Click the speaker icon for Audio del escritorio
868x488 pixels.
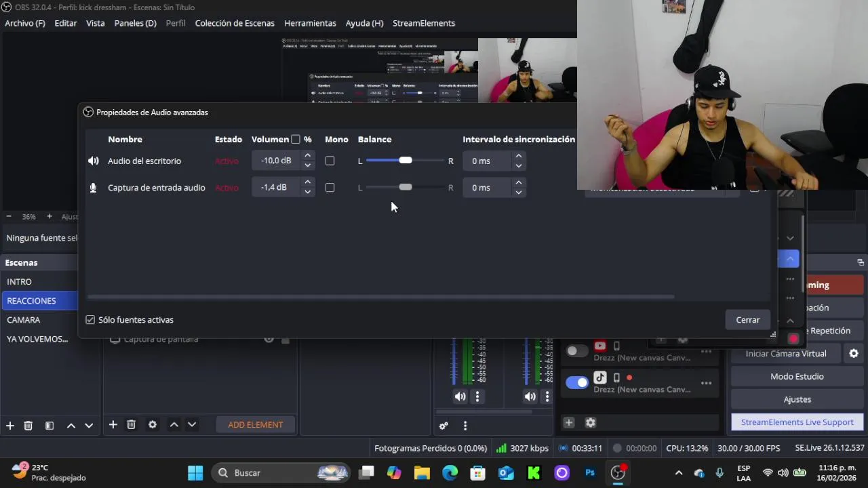[x=93, y=161]
